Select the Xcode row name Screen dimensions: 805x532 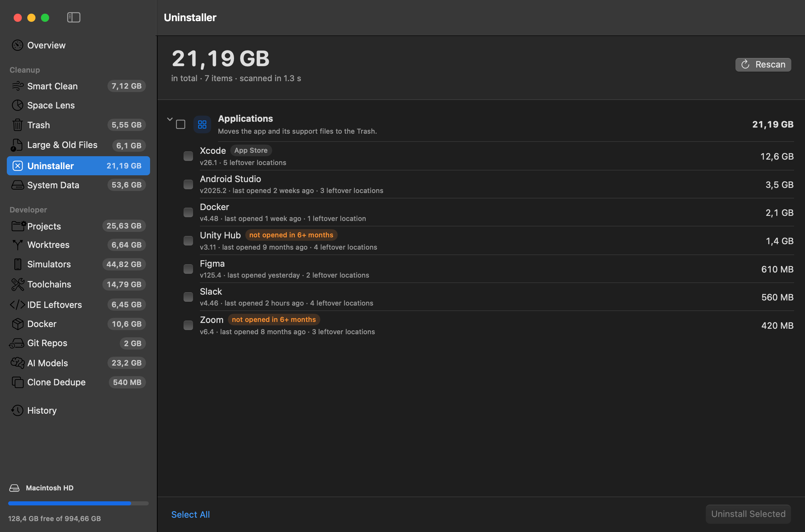tap(213, 151)
